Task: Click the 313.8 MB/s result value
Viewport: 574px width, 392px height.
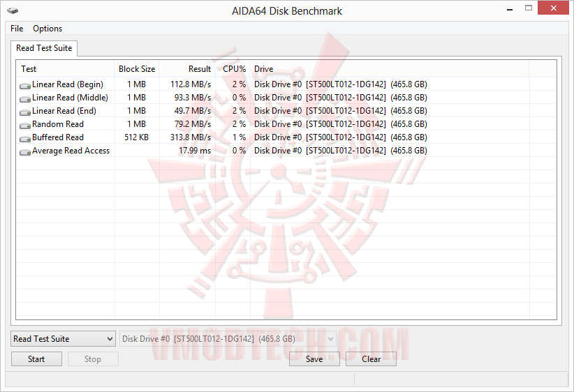Action: click(x=191, y=137)
